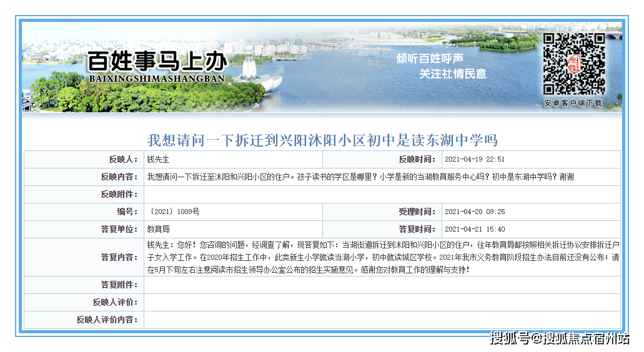
Task: Click the timestamp 2021-04-20 09:25
Action: point(475,212)
